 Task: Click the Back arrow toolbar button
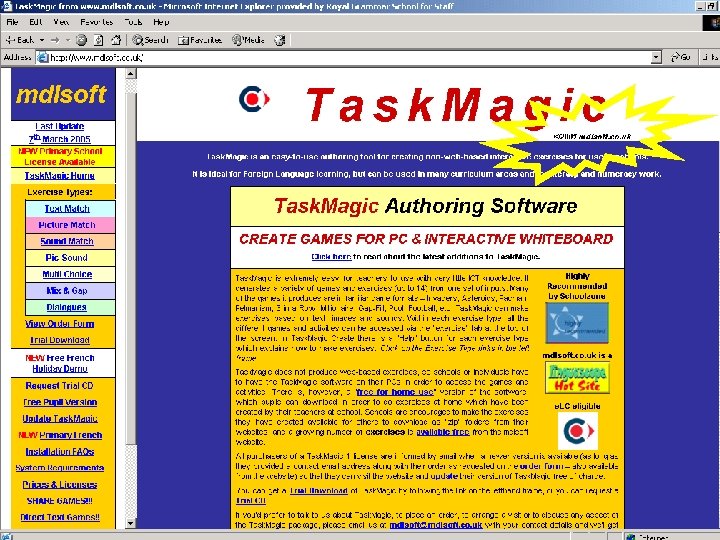point(19,40)
